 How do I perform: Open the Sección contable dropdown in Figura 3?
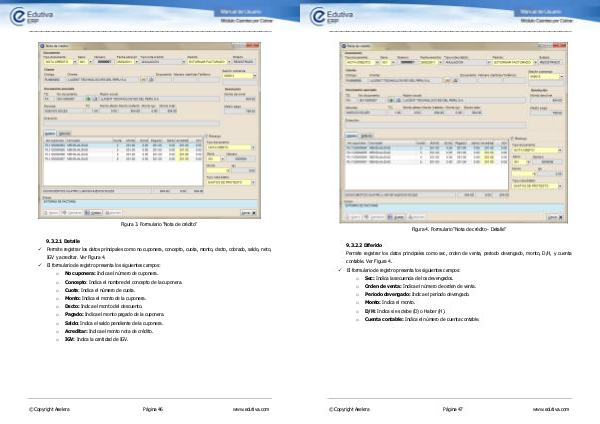tap(256, 78)
